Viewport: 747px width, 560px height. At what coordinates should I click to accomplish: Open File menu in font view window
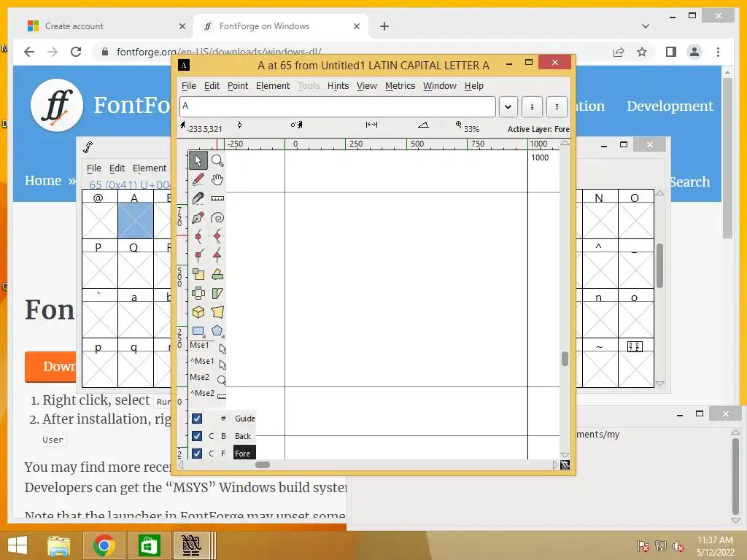(x=94, y=168)
